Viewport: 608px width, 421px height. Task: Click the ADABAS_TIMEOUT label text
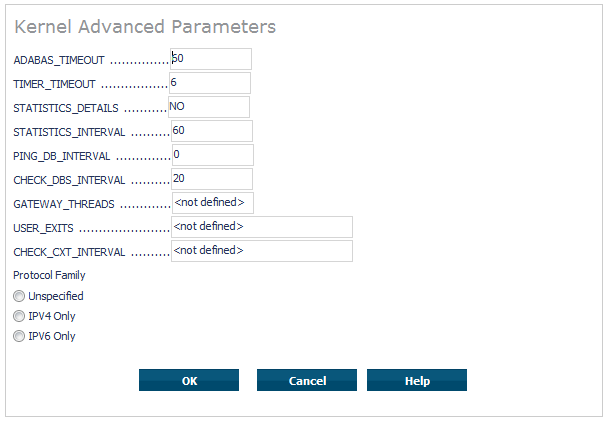click(59, 61)
